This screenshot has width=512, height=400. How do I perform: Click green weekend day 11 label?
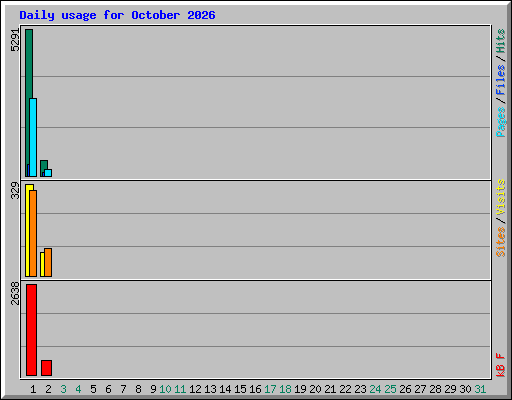[180, 389]
